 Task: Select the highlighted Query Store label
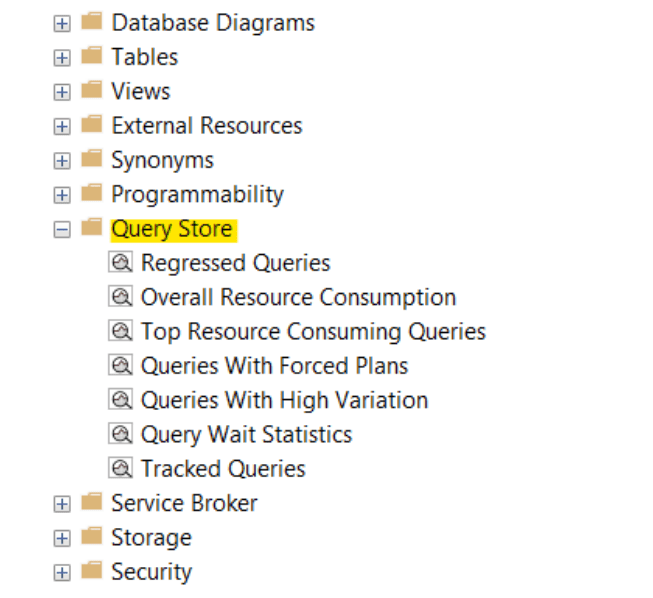pyautogui.click(x=174, y=230)
